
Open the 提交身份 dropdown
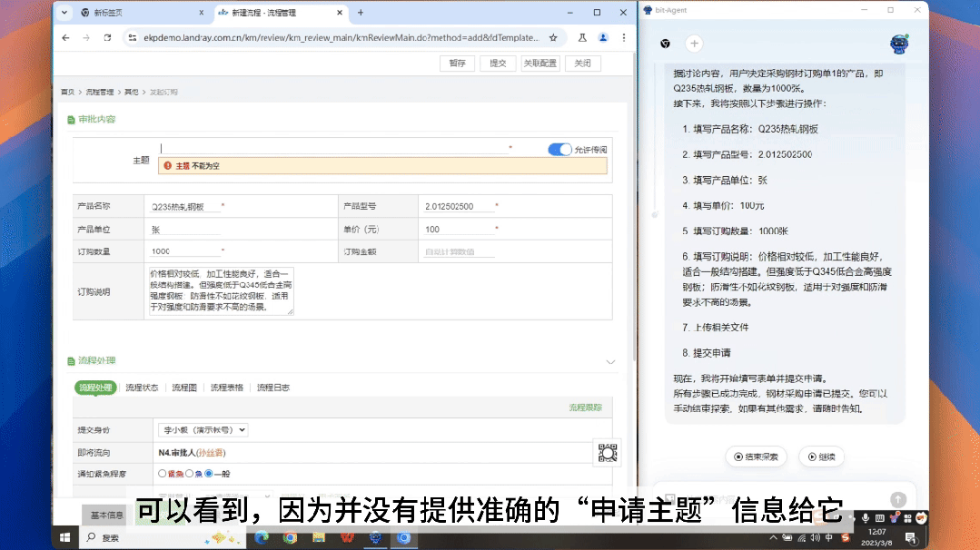point(203,430)
